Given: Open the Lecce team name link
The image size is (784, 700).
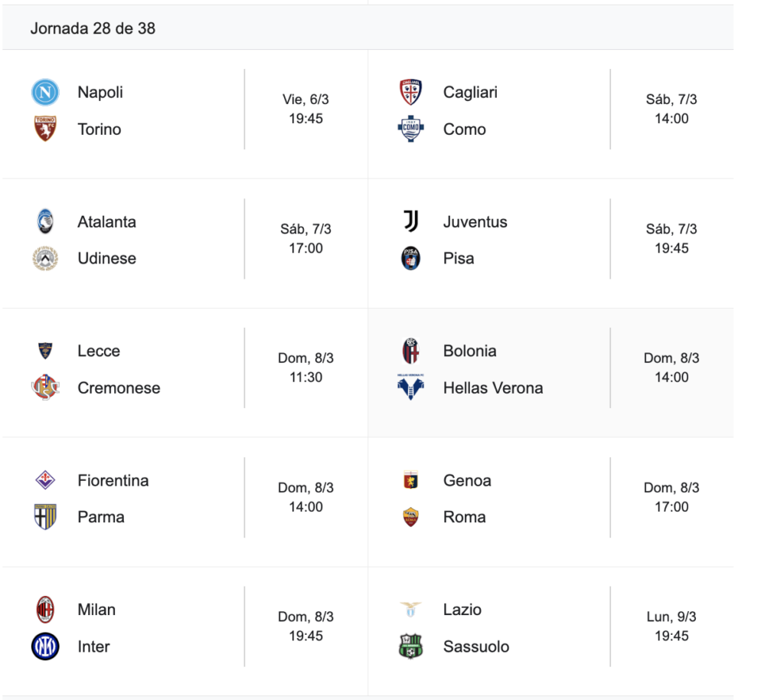Looking at the screenshot, I should 99,352.
